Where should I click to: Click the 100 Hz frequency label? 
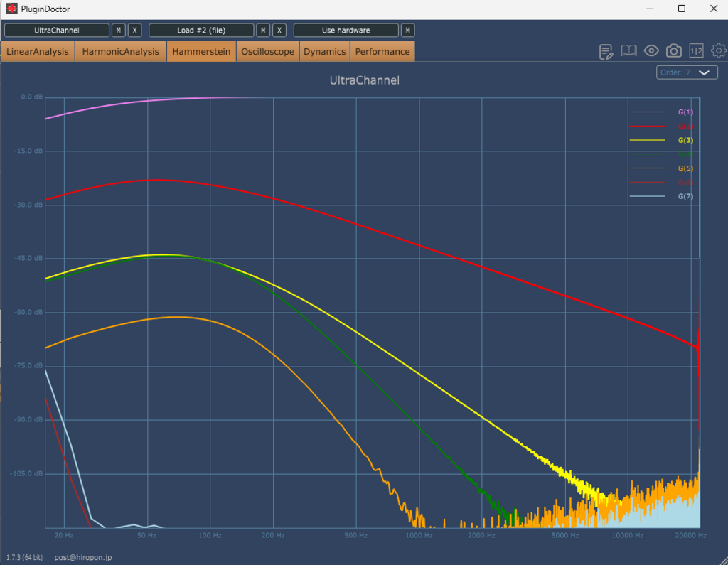click(x=210, y=535)
